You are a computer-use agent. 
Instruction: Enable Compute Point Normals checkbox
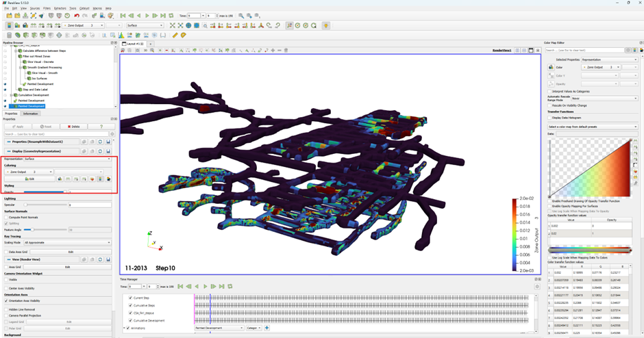point(6,218)
